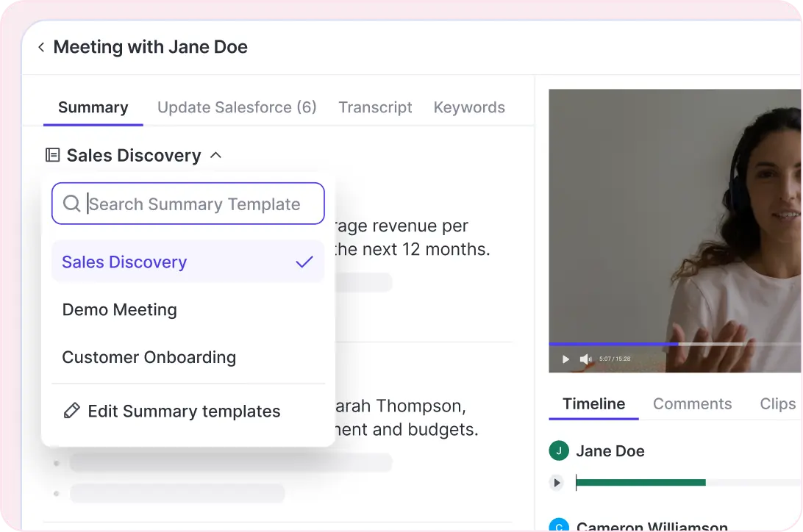Select the Sales Discovery template option
Viewport: 803px width, 532px height.
pyautogui.click(x=188, y=262)
